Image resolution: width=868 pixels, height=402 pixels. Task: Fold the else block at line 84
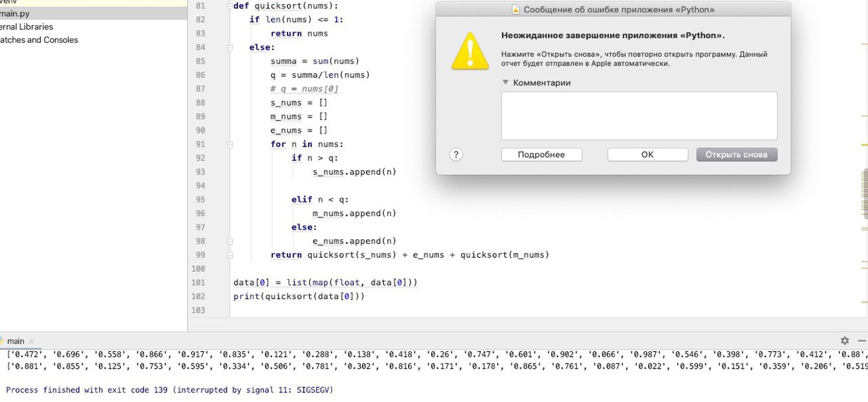click(230, 47)
